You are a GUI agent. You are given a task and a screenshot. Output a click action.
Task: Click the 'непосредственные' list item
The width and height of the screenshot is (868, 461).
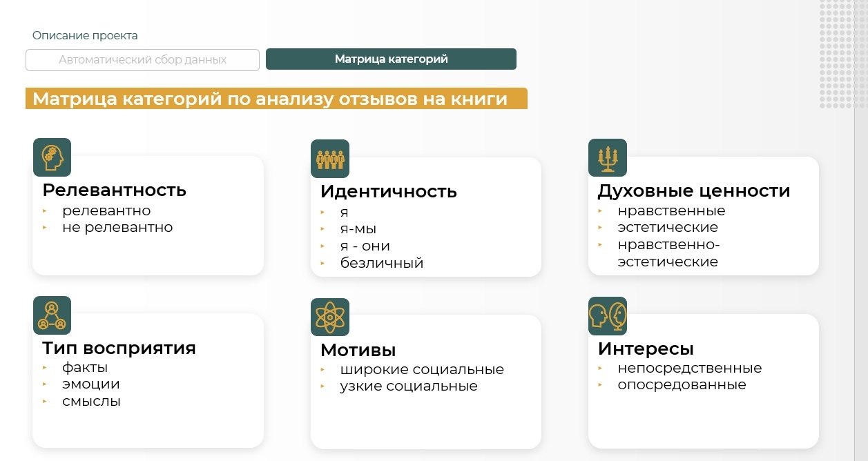pyautogui.click(x=690, y=369)
